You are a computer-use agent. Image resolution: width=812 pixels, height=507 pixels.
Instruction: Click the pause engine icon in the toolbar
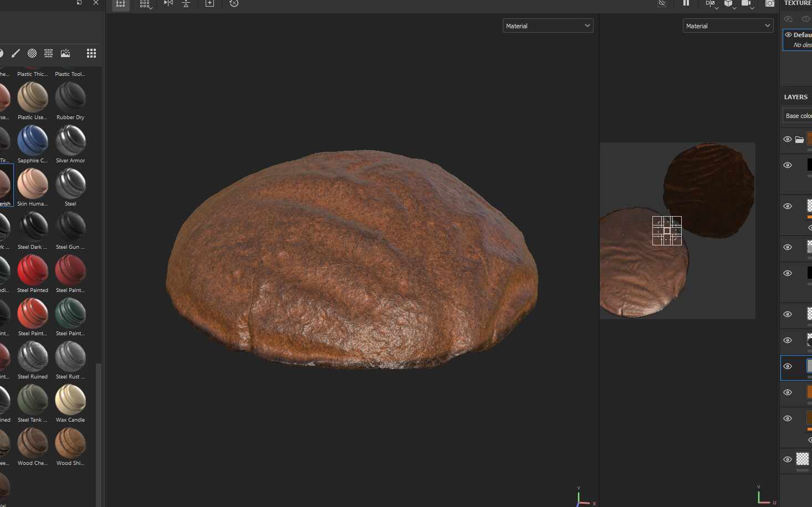tap(686, 4)
